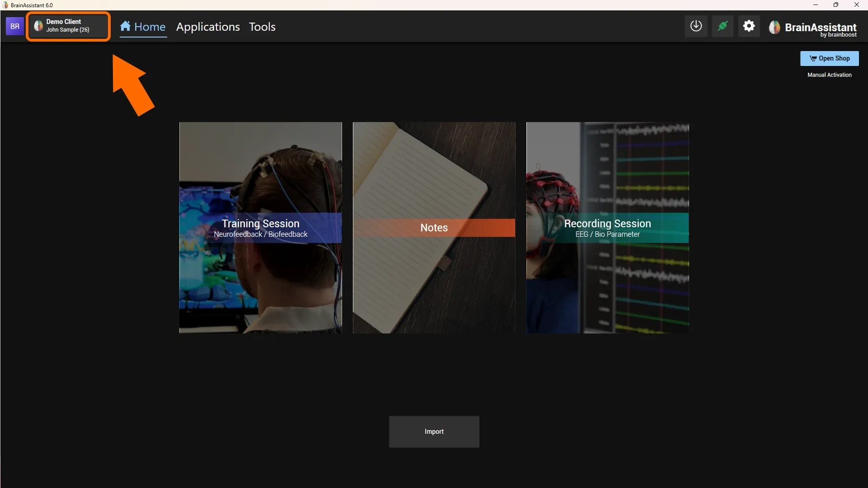
Task: Minimize the BrainAssistant window
Action: [816, 5]
